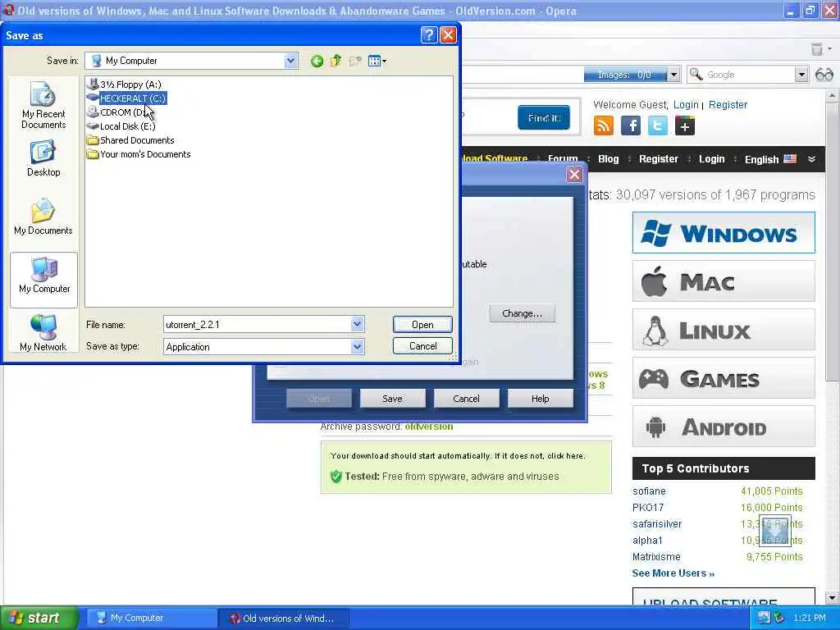Click page scrollbar down arrow
The width and height of the screenshot is (840, 630).
(832, 597)
